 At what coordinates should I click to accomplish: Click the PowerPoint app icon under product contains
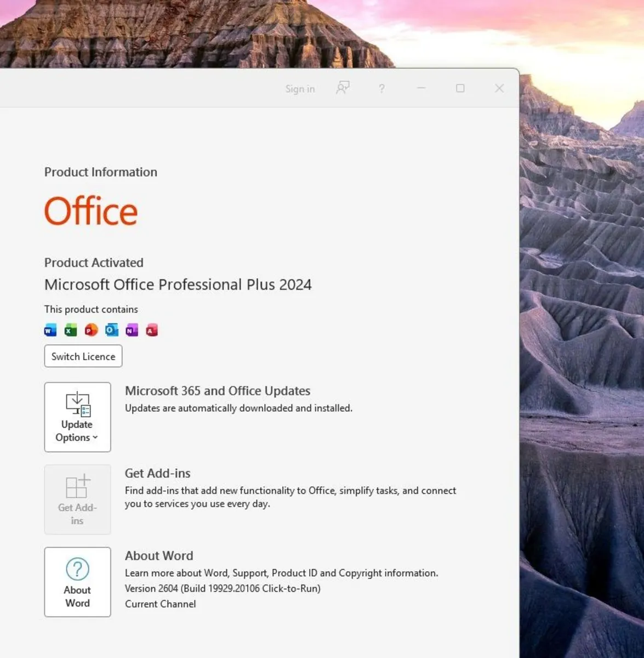pyautogui.click(x=91, y=330)
